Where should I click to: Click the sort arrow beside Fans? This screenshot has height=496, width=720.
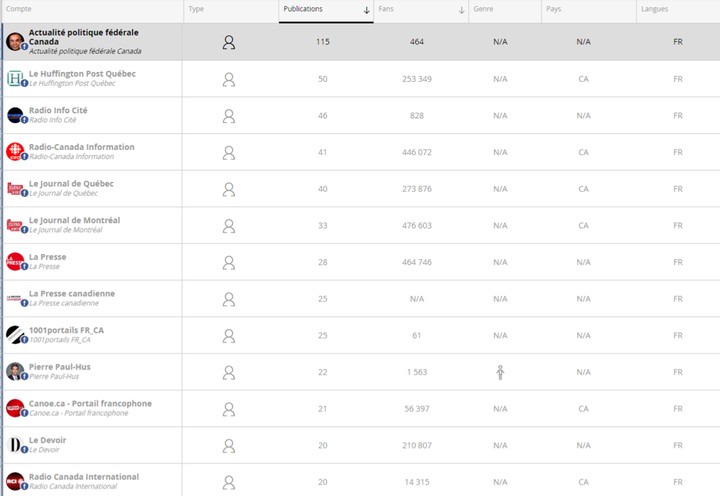pos(461,10)
